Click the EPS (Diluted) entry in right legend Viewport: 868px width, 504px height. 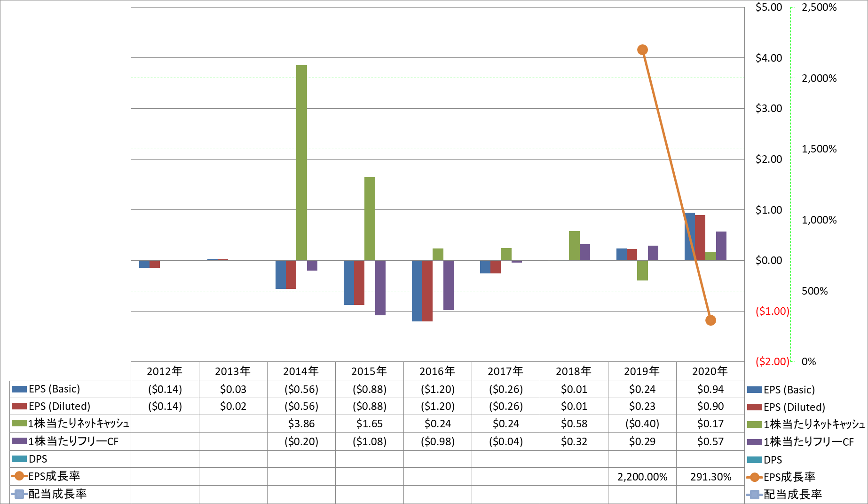tap(786, 408)
